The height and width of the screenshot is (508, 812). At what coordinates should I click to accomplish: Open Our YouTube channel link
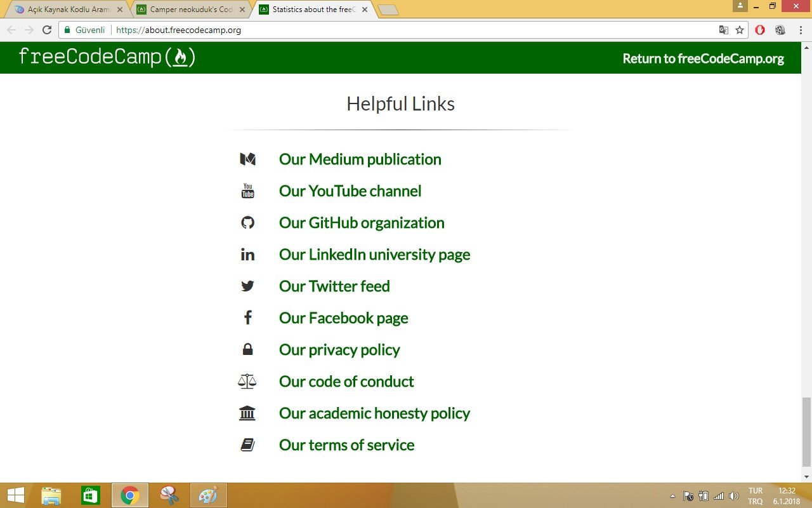point(350,191)
